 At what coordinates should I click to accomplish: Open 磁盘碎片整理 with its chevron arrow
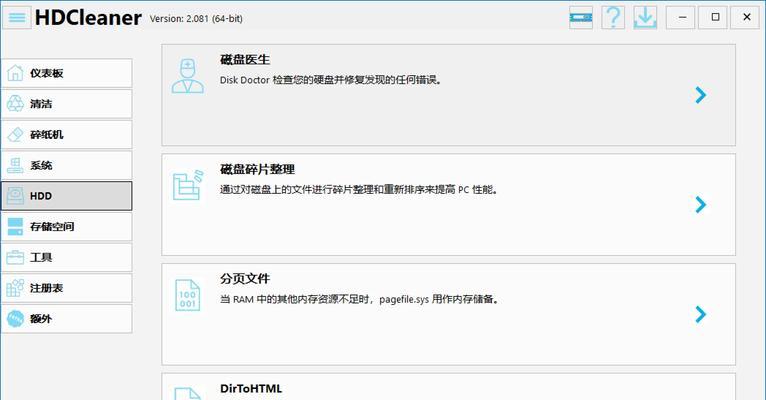coord(701,205)
